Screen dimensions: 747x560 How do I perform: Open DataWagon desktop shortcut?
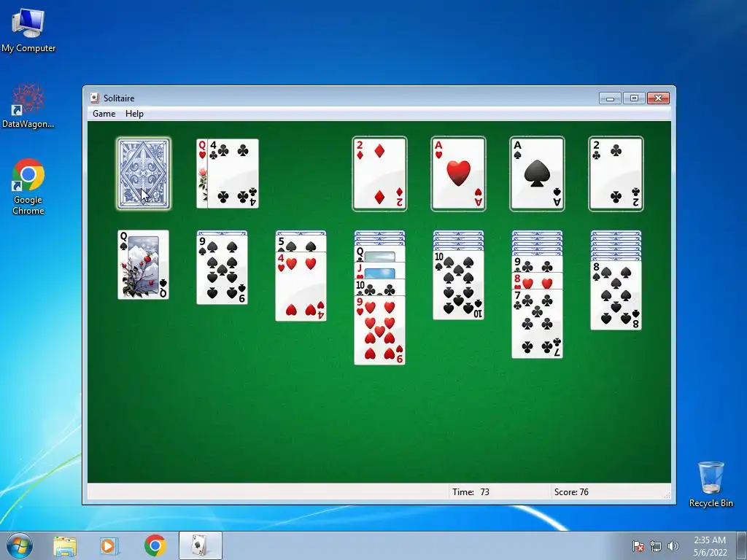(28, 106)
